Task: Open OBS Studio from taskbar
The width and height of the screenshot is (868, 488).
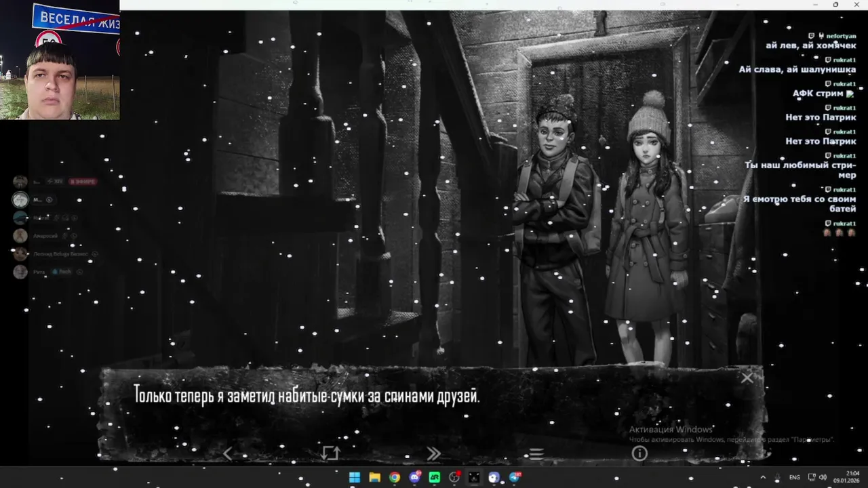Action: tap(454, 477)
